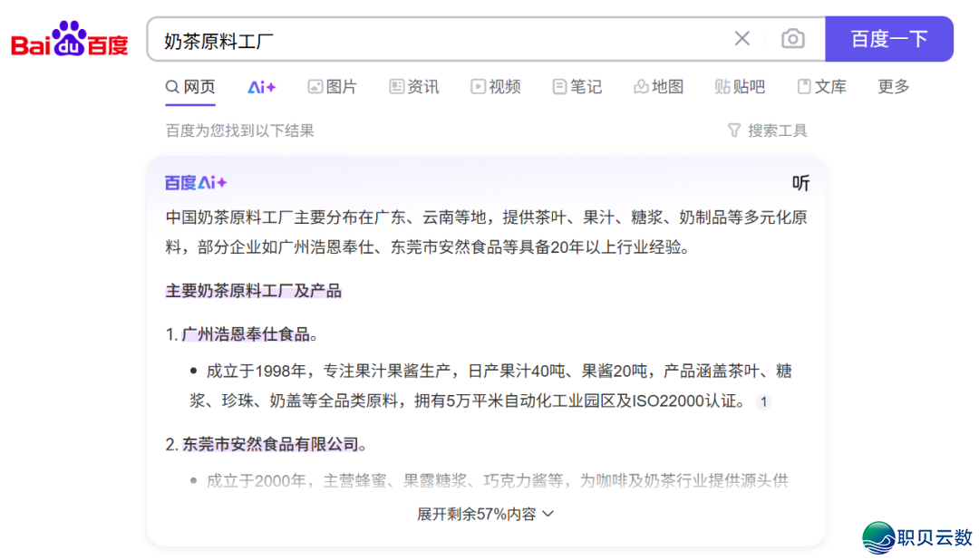Expand 展开剩余57%内容

coord(485,514)
